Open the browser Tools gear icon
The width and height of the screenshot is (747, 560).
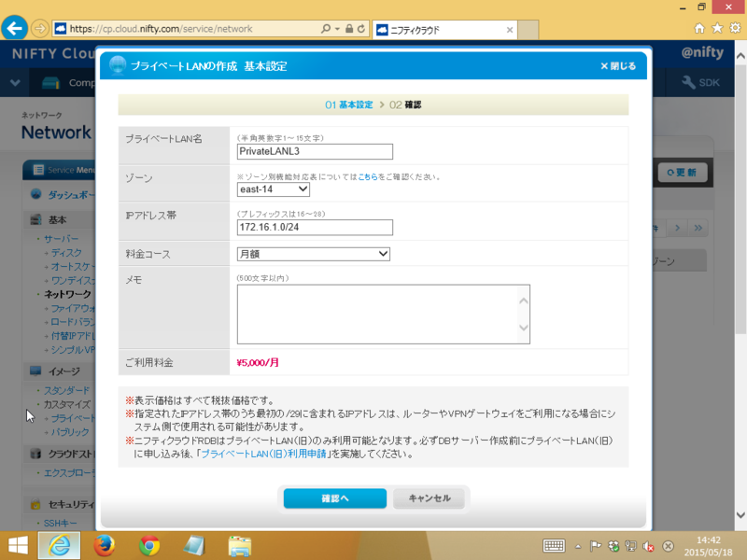(735, 28)
